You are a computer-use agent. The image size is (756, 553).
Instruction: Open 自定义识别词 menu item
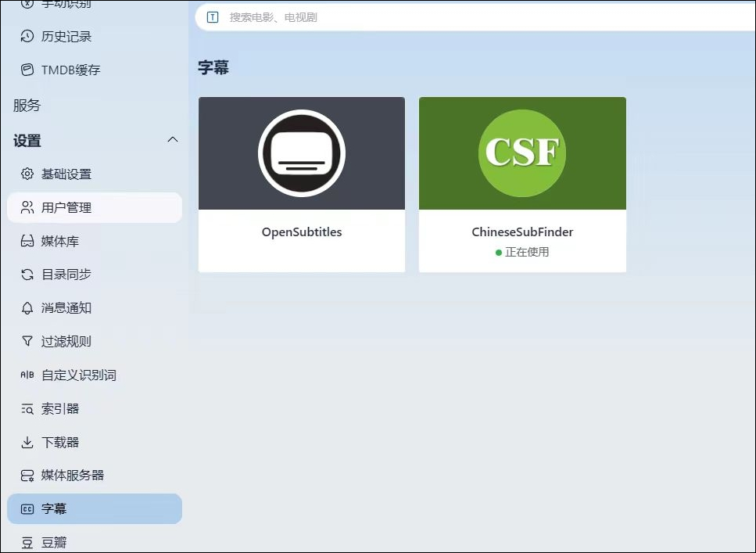coord(78,375)
